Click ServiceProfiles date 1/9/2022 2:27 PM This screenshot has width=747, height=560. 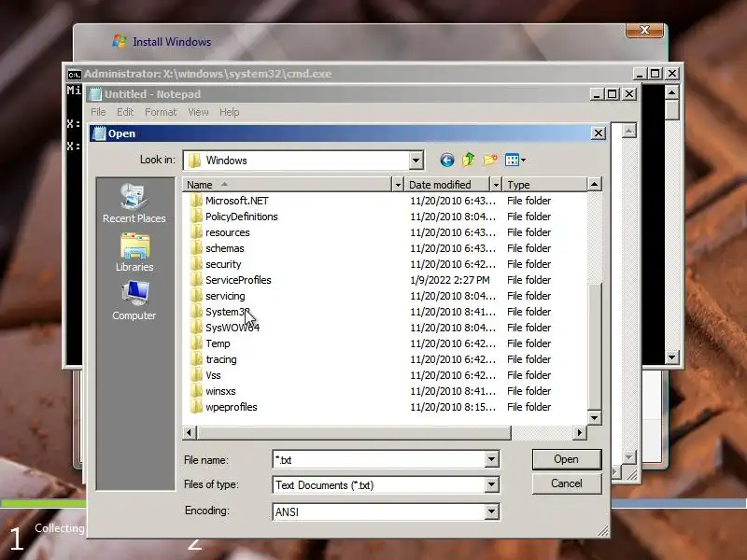[x=450, y=280]
